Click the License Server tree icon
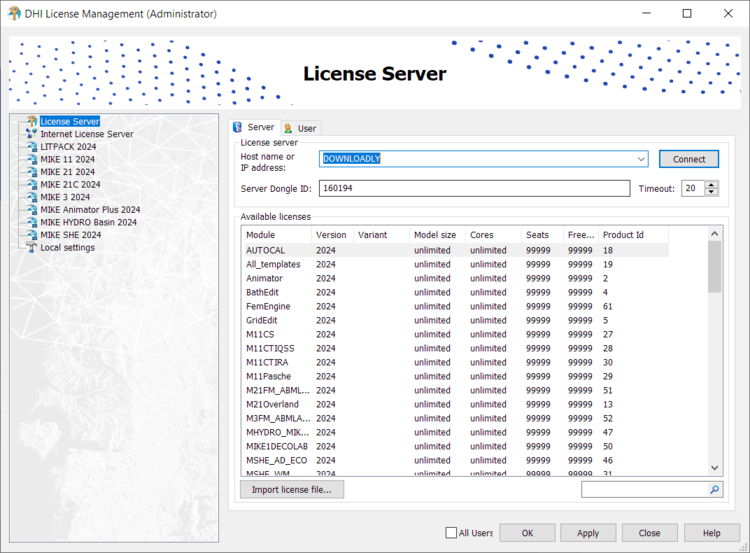Image resolution: width=750 pixels, height=553 pixels. (x=32, y=122)
